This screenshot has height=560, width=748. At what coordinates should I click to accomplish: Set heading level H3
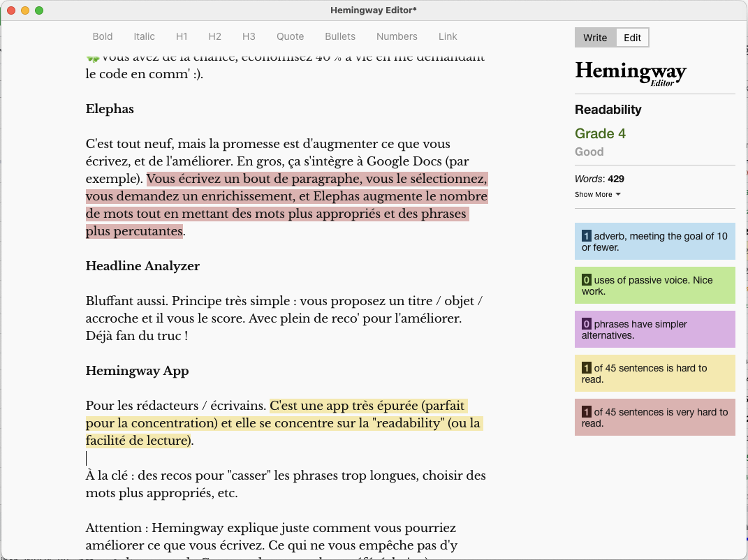pos(249,36)
